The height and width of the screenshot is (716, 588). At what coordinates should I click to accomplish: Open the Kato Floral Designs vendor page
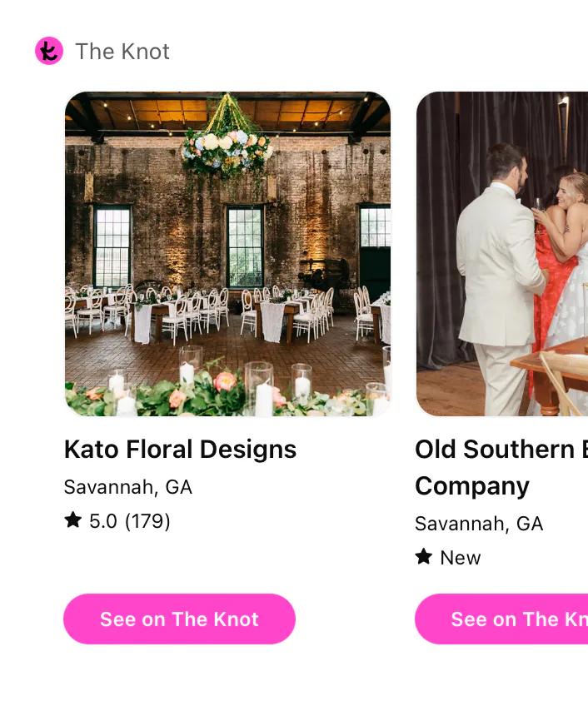coord(180,449)
